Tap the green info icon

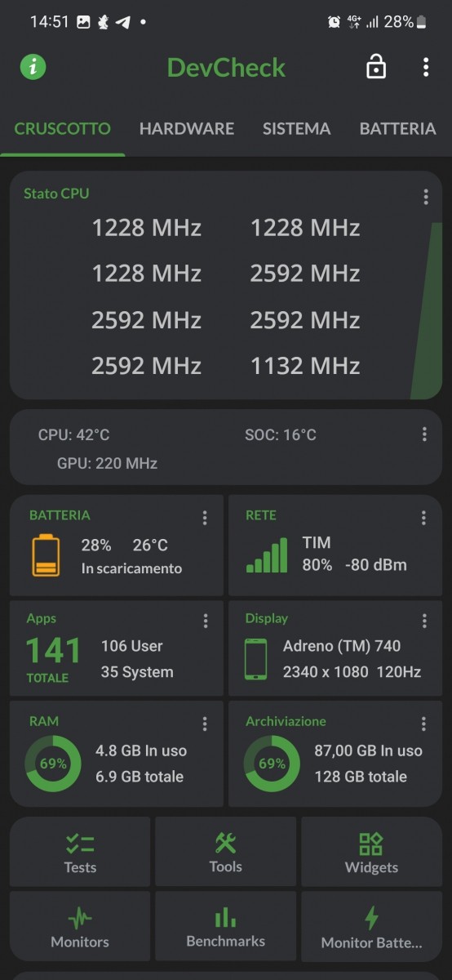(33, 67)
